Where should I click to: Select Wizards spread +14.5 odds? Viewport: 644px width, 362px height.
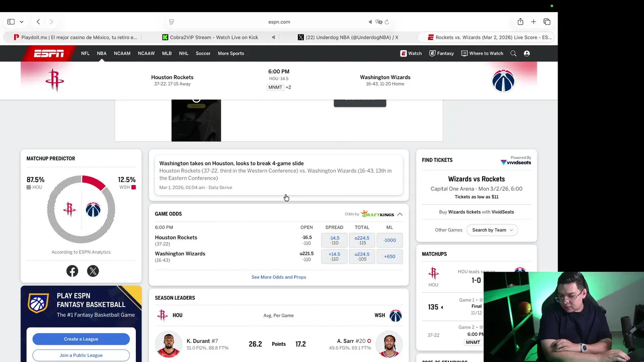pos(334,256)
